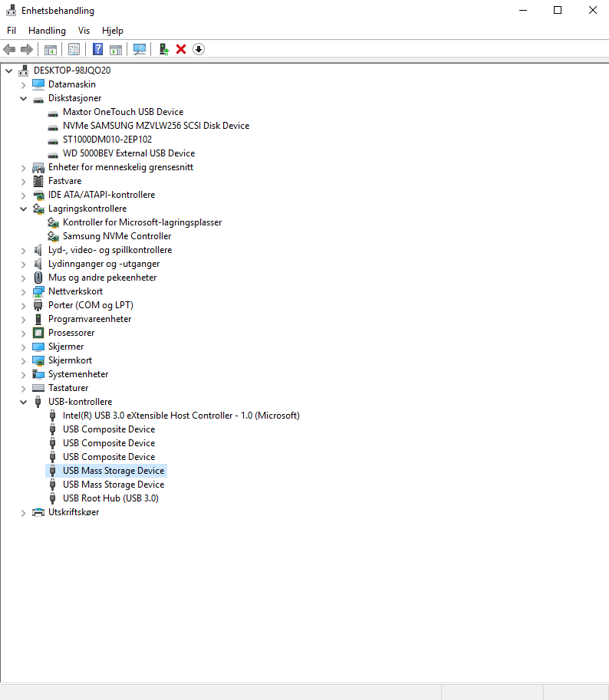Expand Lyd-, video- og spillkontrollere
This screenshot has height=700, width=609.
(x=23, y=250)
